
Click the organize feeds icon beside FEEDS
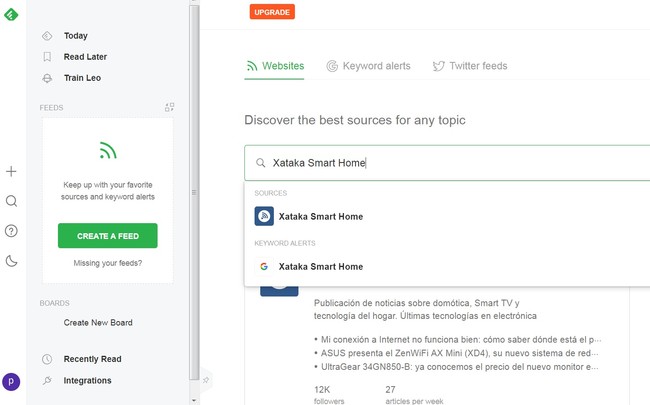pyautogui.click(x=169, y=107)
